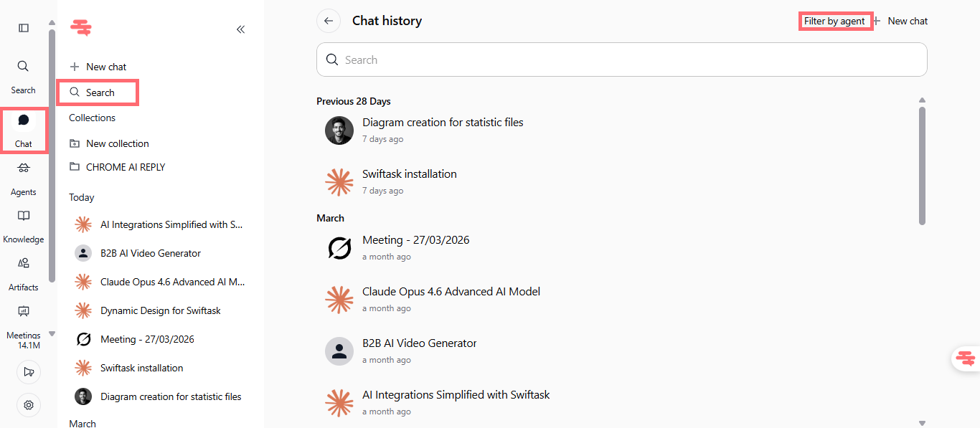Open the Knowledge book icon
980x428 pixels.
coord(24,216)
